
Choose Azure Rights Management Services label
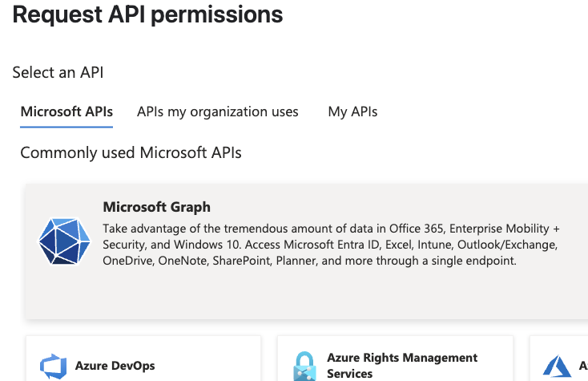402,366
